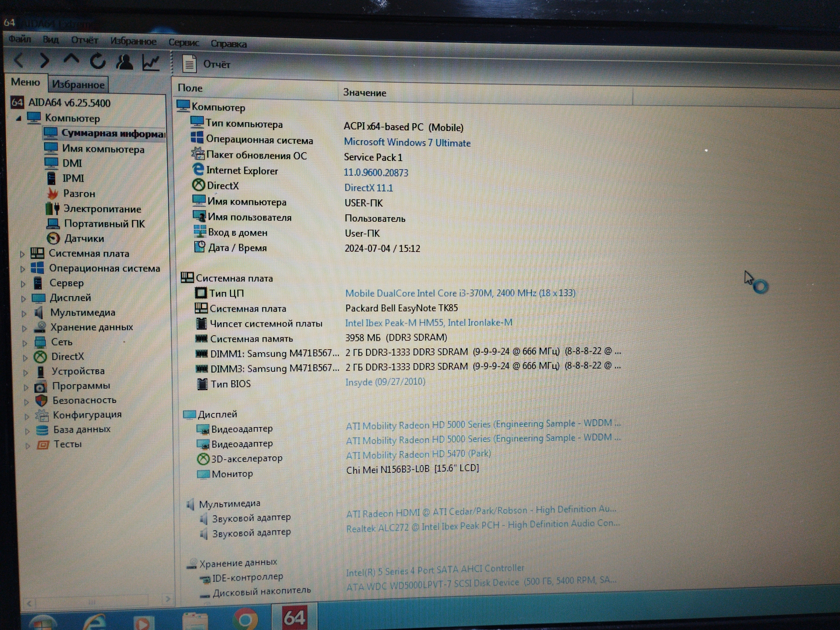Click the IPMI icon in tree
The width and height of the screenshot is (840, 630).
click(51, 178)
